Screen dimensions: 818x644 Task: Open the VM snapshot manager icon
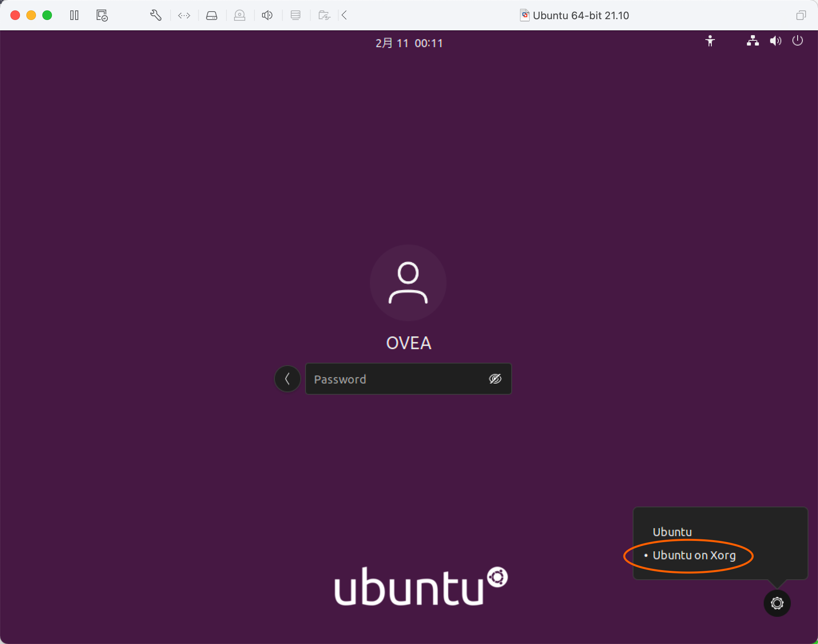pos(102,16)
